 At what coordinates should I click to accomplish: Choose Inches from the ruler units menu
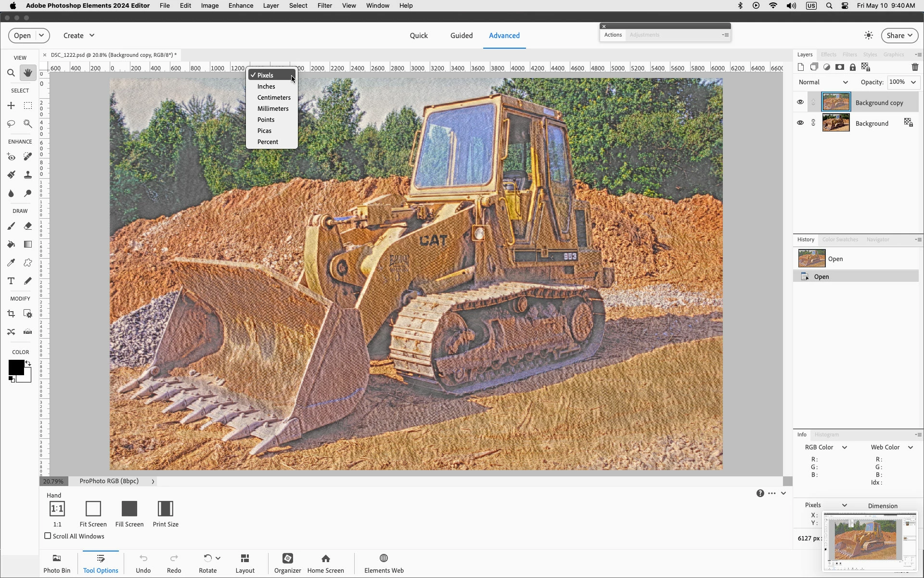coord(266,87)
